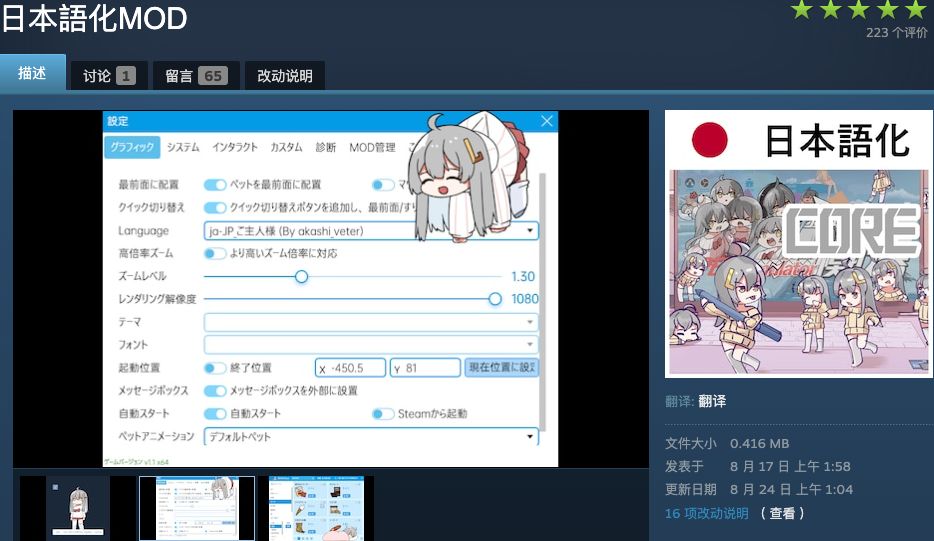Viewport: 934px width, 541px height.
Task: Click the 223 个评价 rating count
Action: pyautogui.click(x=896, y=33)
